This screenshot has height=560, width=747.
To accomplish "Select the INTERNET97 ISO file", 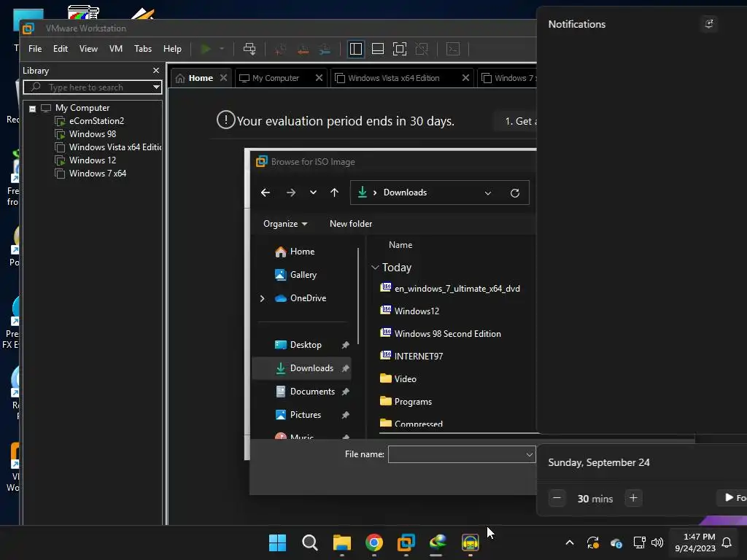I will pyautogui.click(x=411, y=356).
